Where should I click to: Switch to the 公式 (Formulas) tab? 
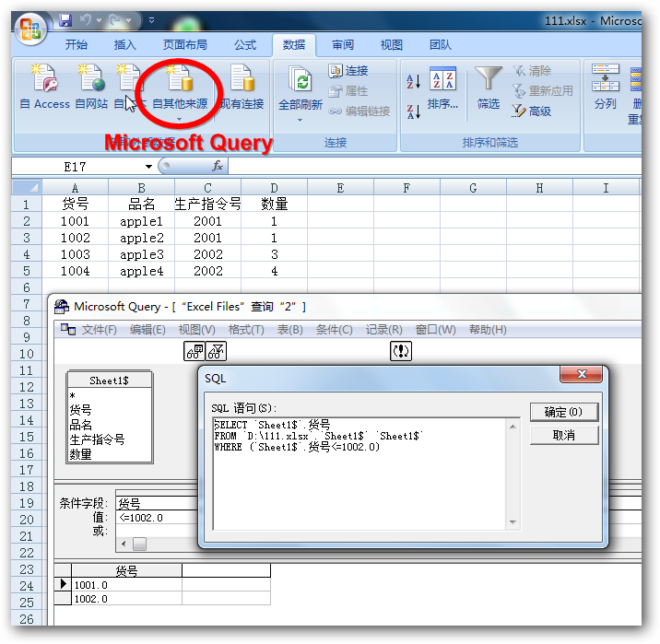tap(245, 44)
